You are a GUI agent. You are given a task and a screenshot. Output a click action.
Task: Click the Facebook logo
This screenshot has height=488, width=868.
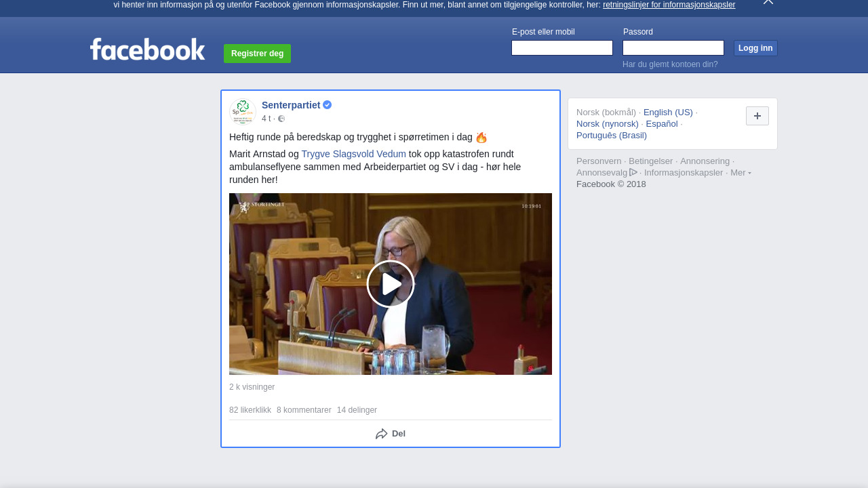point(147,49)
